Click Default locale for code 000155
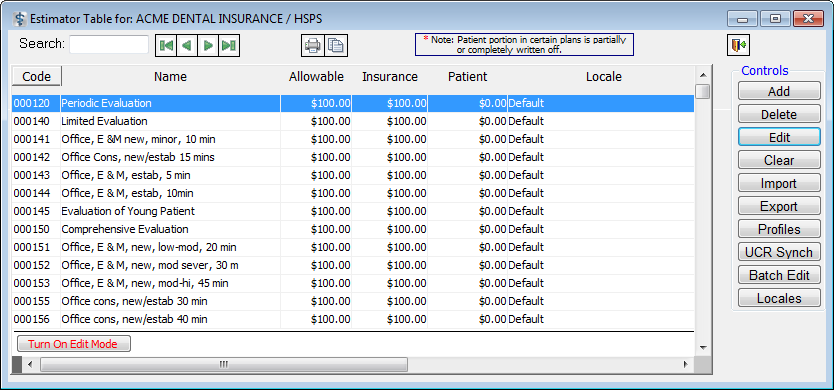The height and width of the screenshot is (390, 834). pyautogui.click(x=526, y=301)
